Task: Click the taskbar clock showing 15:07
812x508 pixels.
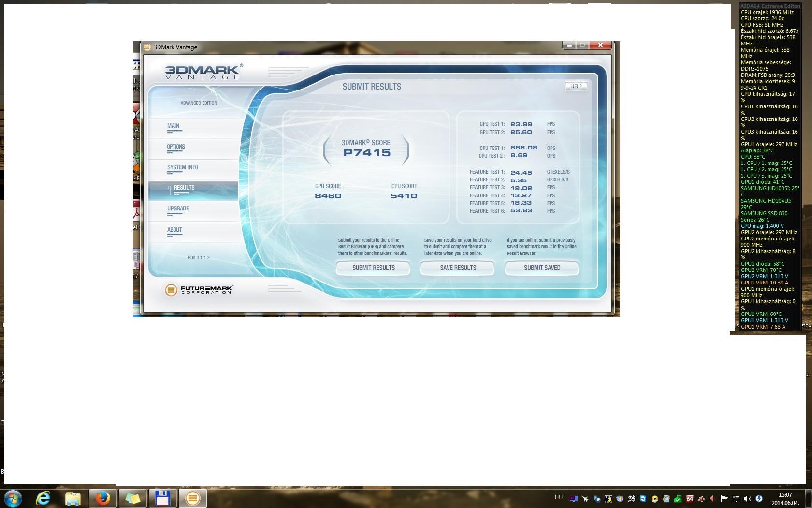Action: point(785,498)
